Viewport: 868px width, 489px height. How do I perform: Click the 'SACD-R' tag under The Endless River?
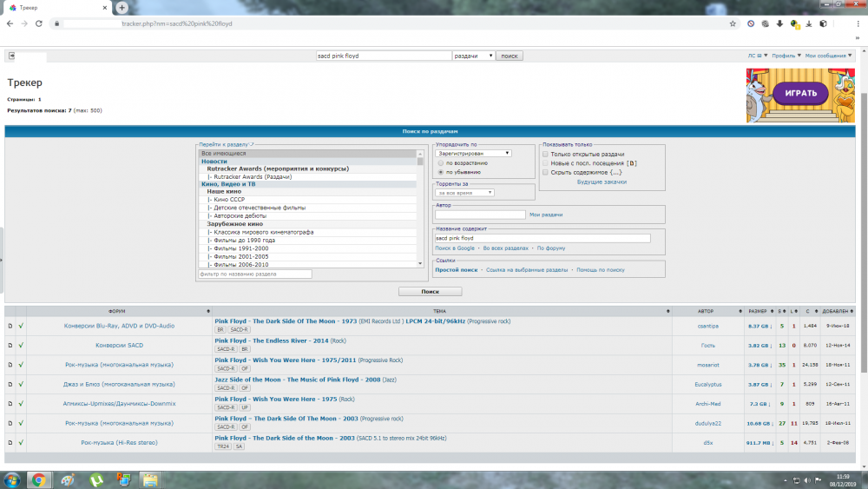click(226, 349)
